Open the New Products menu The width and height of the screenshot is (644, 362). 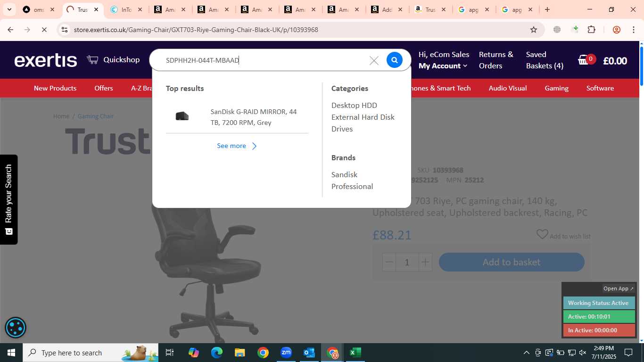click(55, 88)
